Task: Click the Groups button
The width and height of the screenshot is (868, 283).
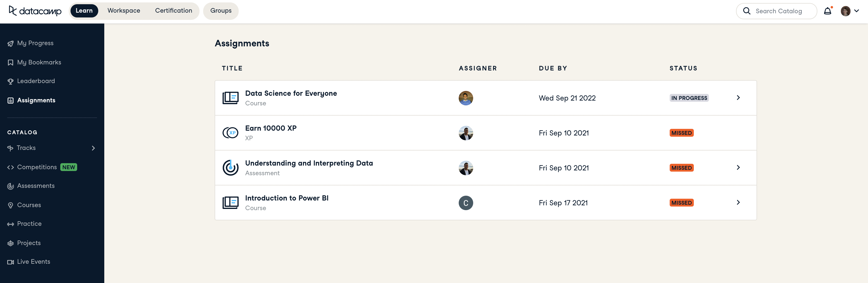Action: click(x=221, y=11)
